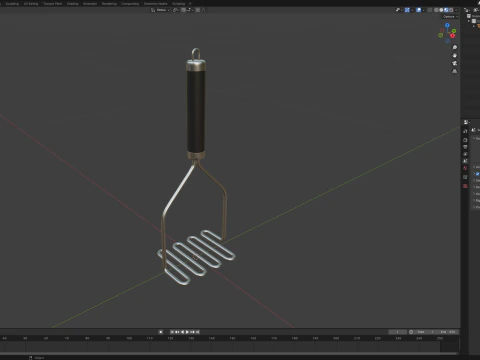
Task: Open the Output properties tab
Action: [465, 147]
